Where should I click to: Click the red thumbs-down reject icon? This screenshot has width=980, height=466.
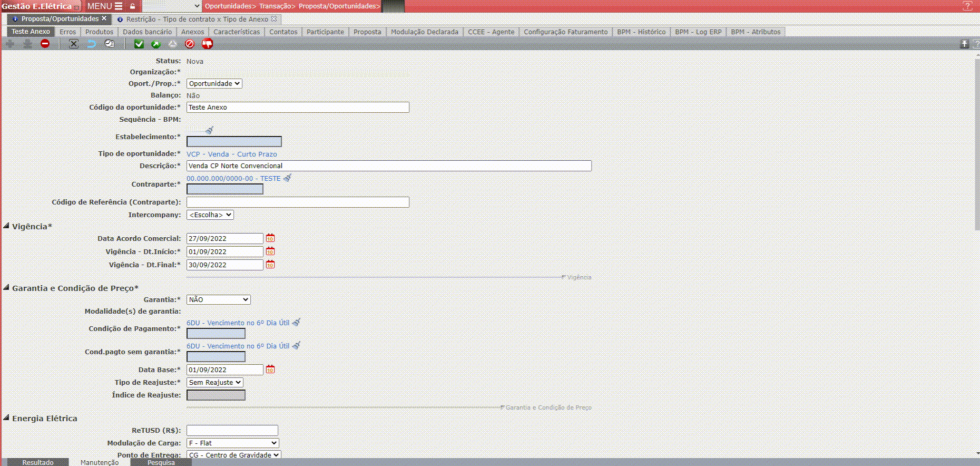click(x=207, y=44)
